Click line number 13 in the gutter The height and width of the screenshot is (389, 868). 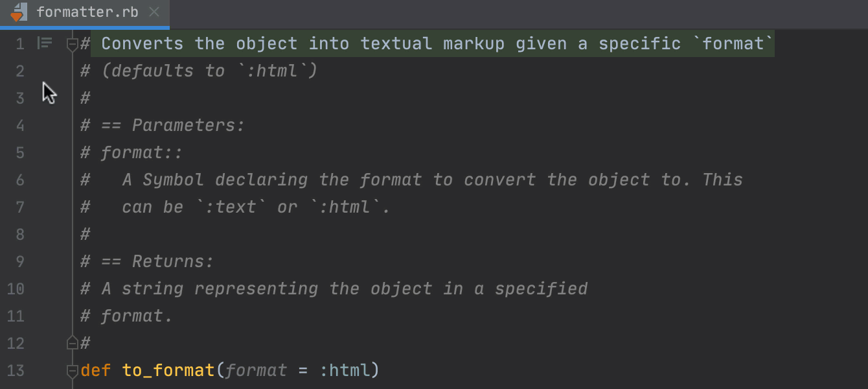[16, 370]
